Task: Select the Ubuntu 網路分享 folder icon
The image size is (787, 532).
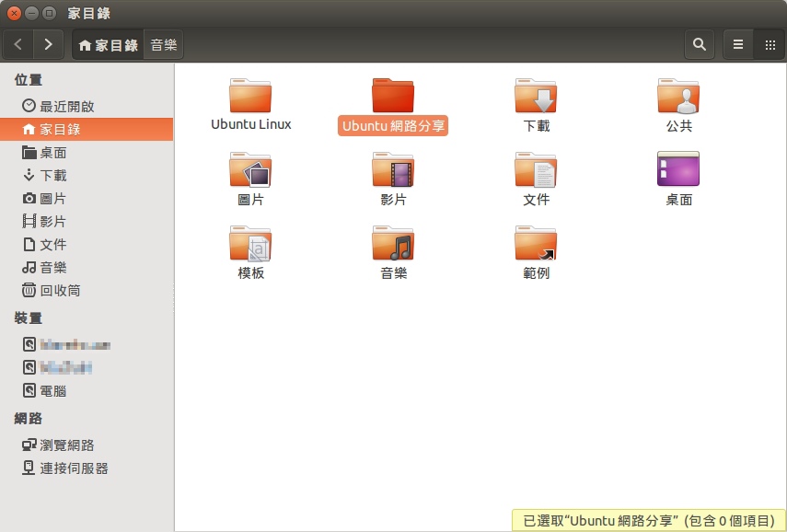Action: pyautogui.click(x=393, y=96)
